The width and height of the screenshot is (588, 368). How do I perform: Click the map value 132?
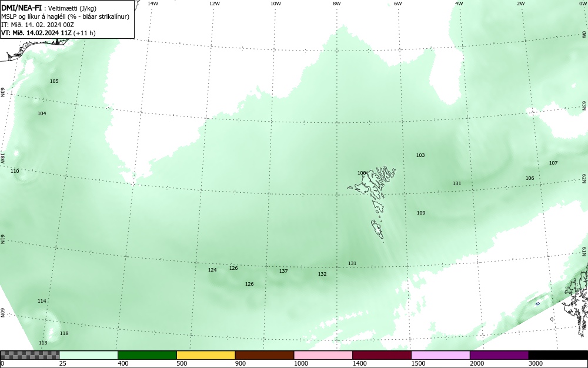tap(322, 275)
